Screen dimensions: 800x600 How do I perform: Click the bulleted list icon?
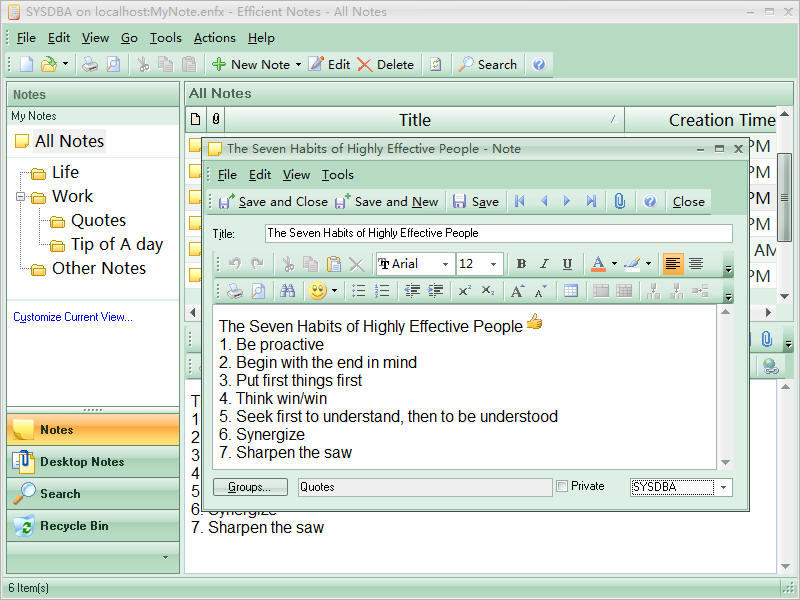coord(359,291)
